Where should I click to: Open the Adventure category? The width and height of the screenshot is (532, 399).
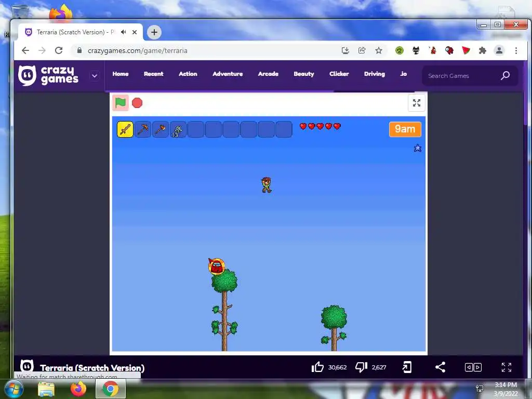pos(228,74)
